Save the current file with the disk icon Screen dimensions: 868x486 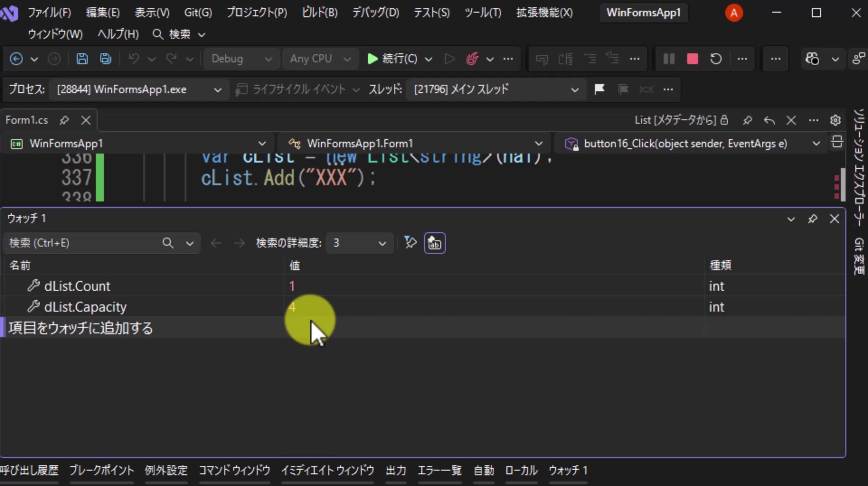(x=82, y=59)
